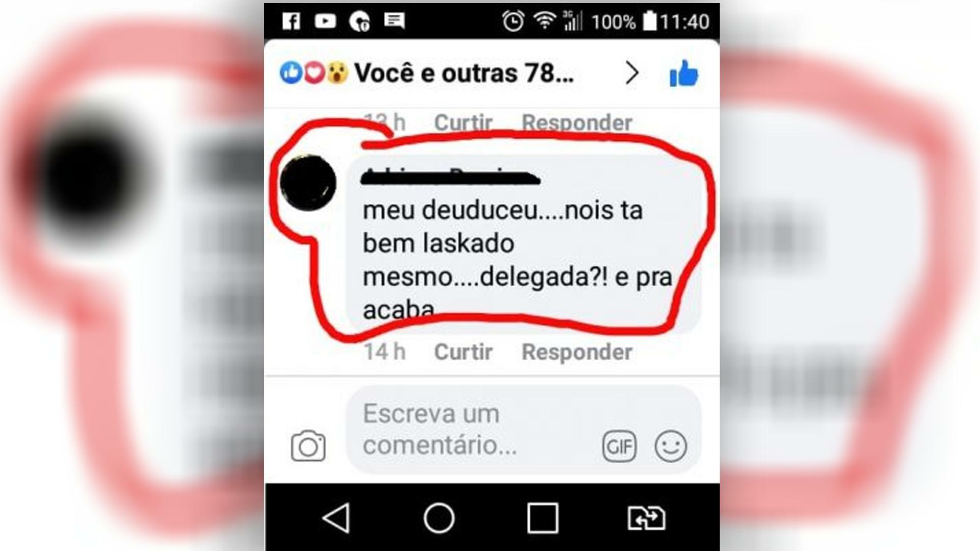Image resolution: width=980 pixels, height=551 pixels.
Task: Click Curtir under the 14 h comment
Action: click(463, 352)
